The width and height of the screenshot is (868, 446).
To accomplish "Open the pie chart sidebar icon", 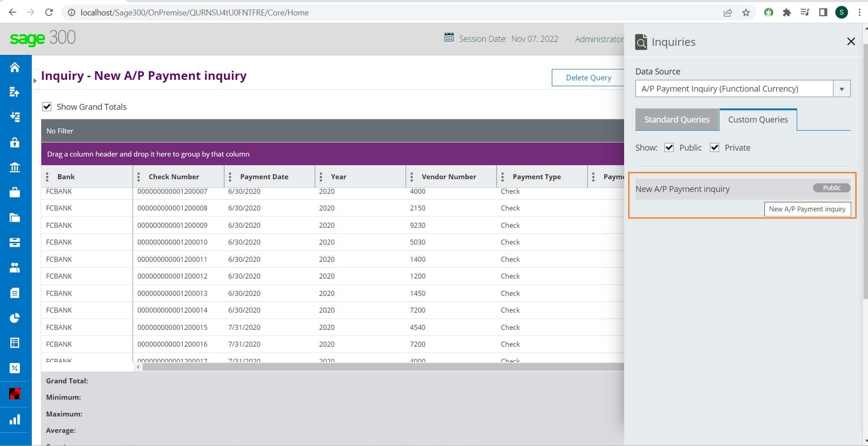I will (x=15, y=318).
